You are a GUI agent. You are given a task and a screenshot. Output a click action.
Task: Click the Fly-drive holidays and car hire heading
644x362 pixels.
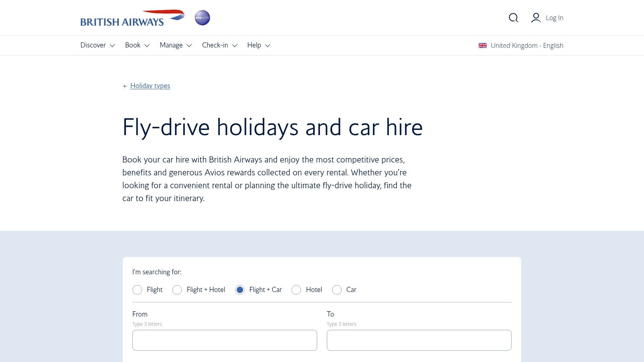tap(272, 128)
